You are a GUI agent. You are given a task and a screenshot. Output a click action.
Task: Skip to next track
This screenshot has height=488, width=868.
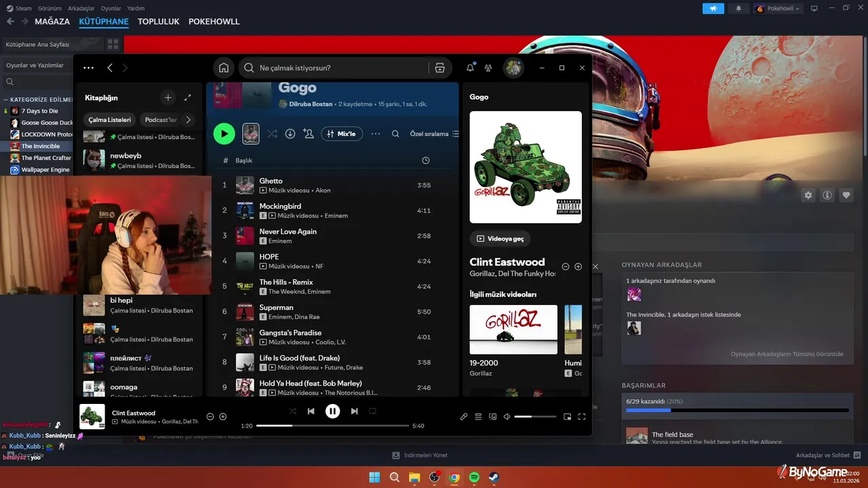(x=354, y=411)
